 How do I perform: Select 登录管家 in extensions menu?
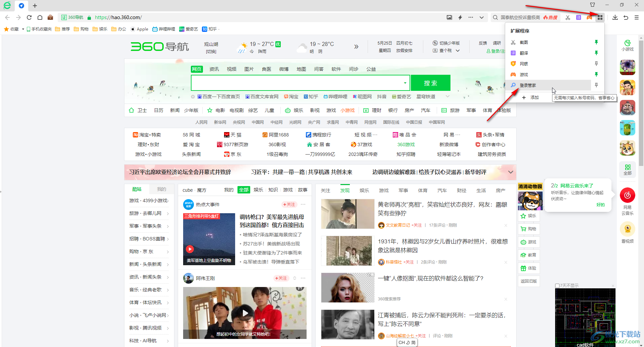tap(548, 85)
